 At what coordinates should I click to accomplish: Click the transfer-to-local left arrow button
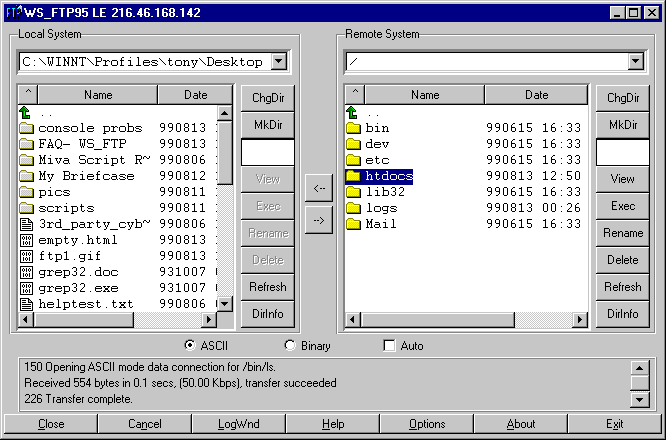(x=319, y=188)
